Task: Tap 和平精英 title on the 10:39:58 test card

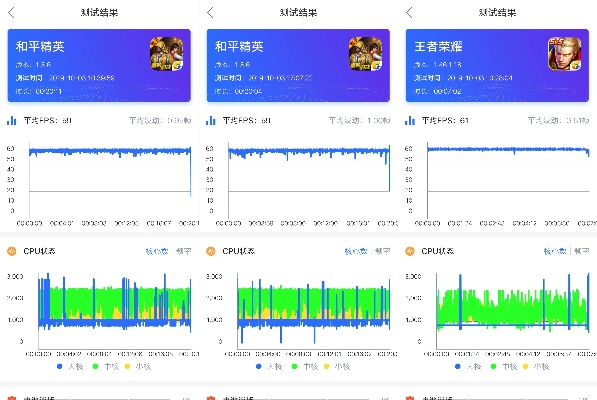Action: (40, 46)
